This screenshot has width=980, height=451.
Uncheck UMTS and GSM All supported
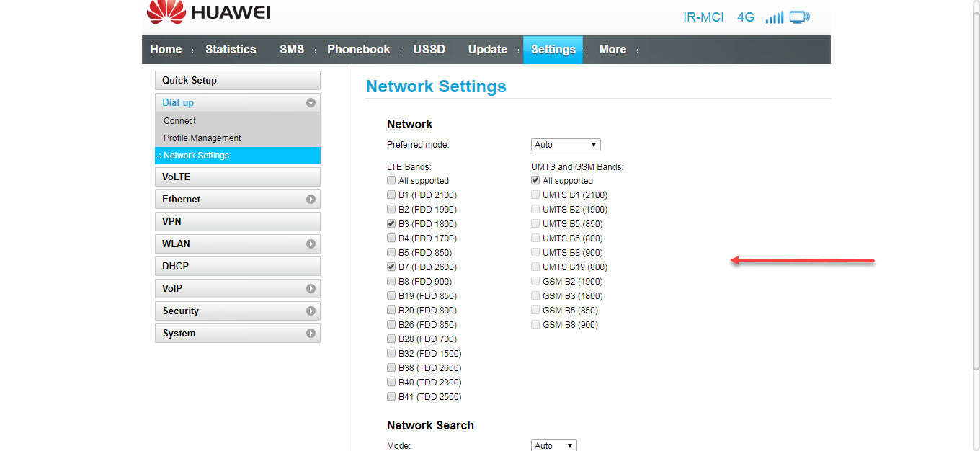535,181
